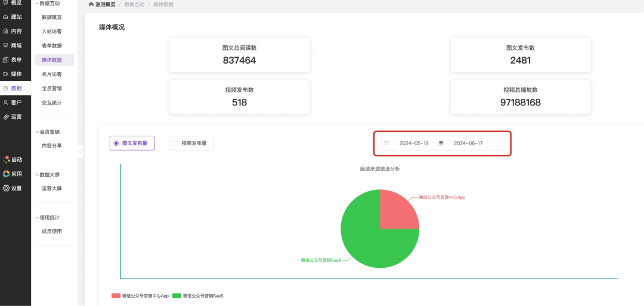Click the 媒体 video icon in sidebar
644x306 pixels.
(6, 74)
